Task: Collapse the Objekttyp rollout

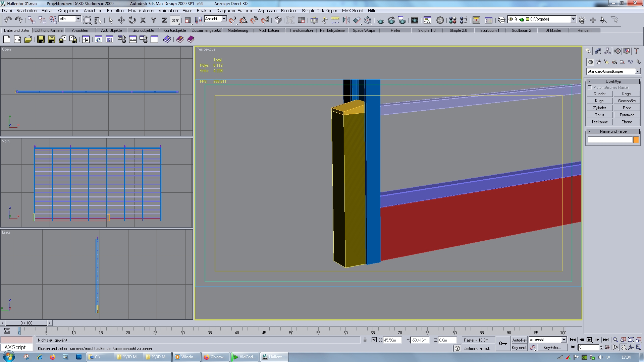Action: coord(613,81)
